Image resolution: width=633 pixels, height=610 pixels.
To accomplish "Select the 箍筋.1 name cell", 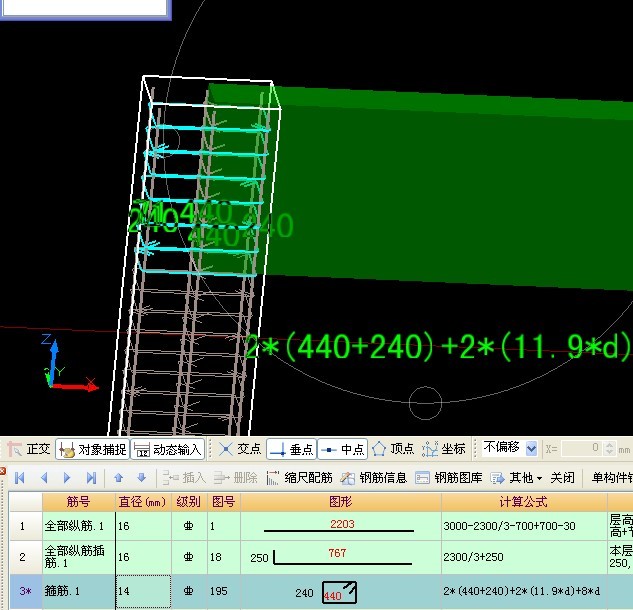I will [x=78, y=591].
